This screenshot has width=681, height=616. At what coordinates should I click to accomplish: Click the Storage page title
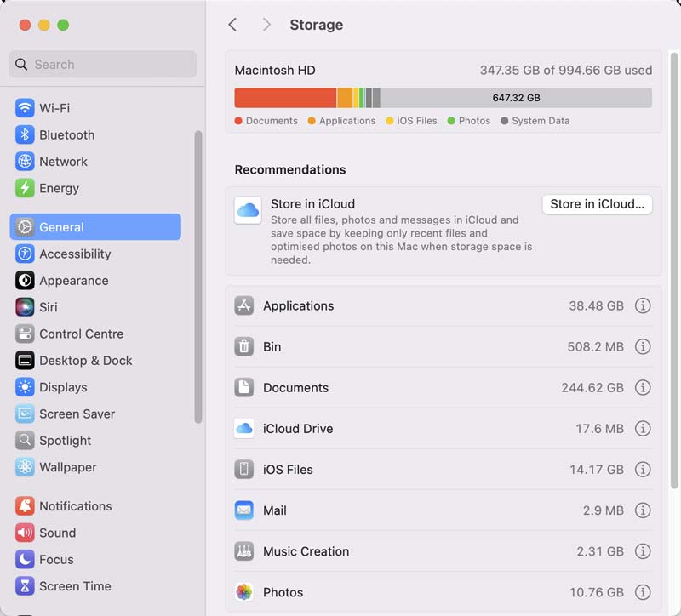(316, 25)
